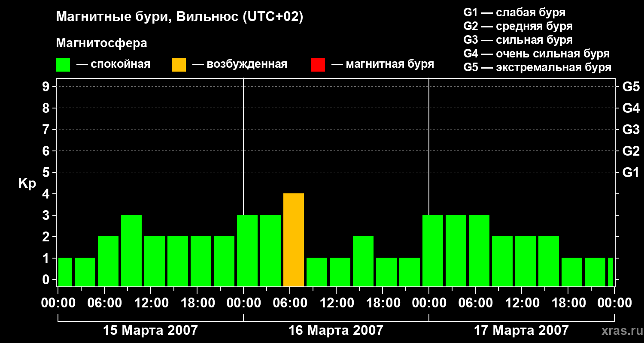Click 'G4 — очень сильная буря' legend line

click(537, 54)
